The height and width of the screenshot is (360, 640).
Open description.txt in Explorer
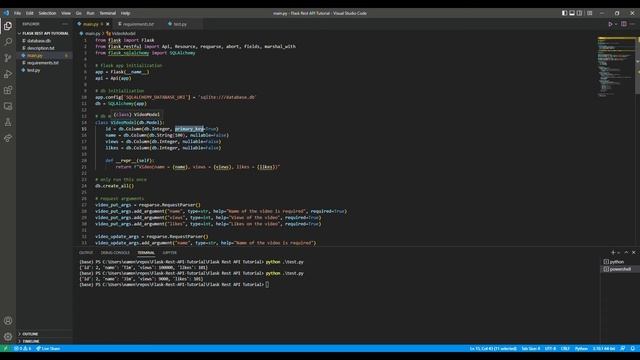[45, 48]
